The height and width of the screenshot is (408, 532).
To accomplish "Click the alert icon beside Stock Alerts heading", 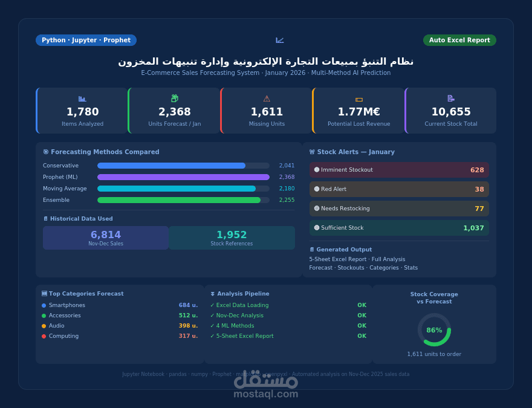I will [312, 152].
